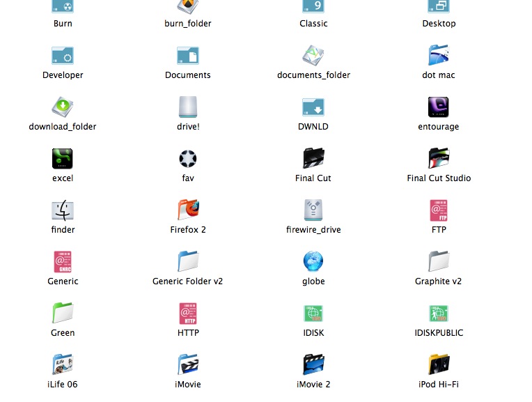
Task: Select the "firewire_drive" name label
Action: pyautogui.click(x=313, y=230)
